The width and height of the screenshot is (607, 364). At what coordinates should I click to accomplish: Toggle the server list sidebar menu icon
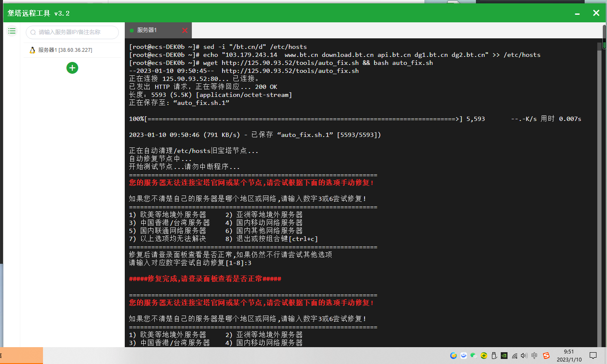click(12, 31)
